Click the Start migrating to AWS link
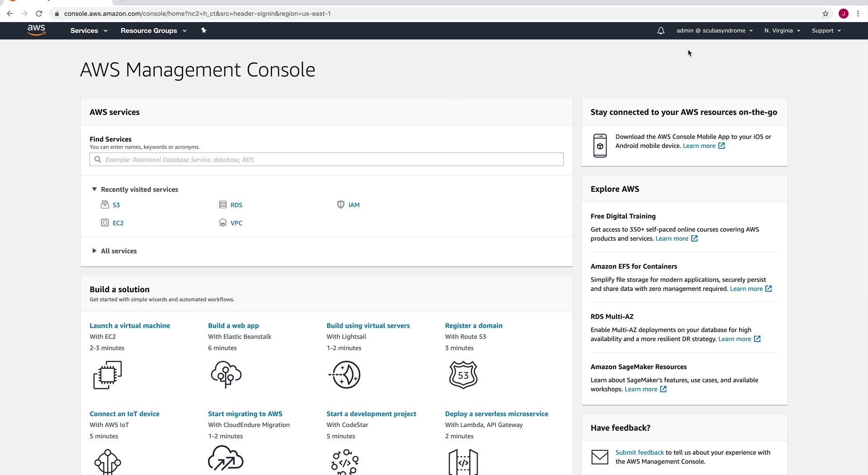The height and width of the screenshot is (475, 868). pos(245,414)
